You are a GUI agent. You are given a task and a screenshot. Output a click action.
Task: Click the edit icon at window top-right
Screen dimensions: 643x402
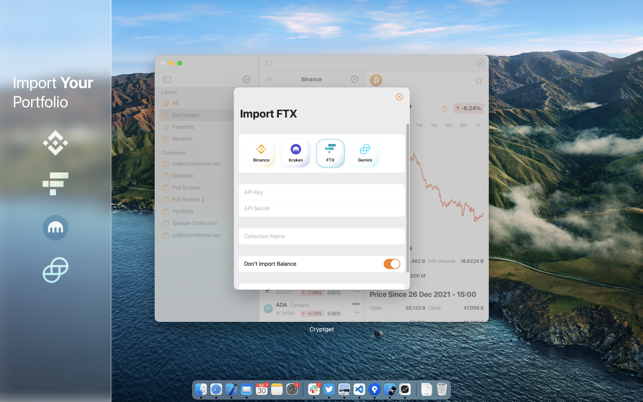pyautogui.click(x=480, y=63)
